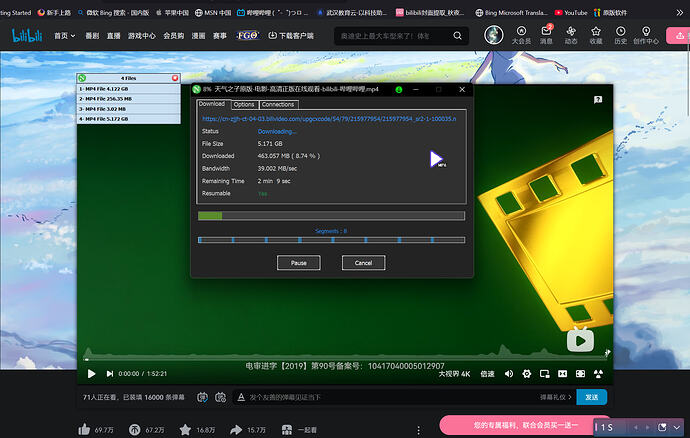Click the green download progress bar

click(x=331, y=216)
